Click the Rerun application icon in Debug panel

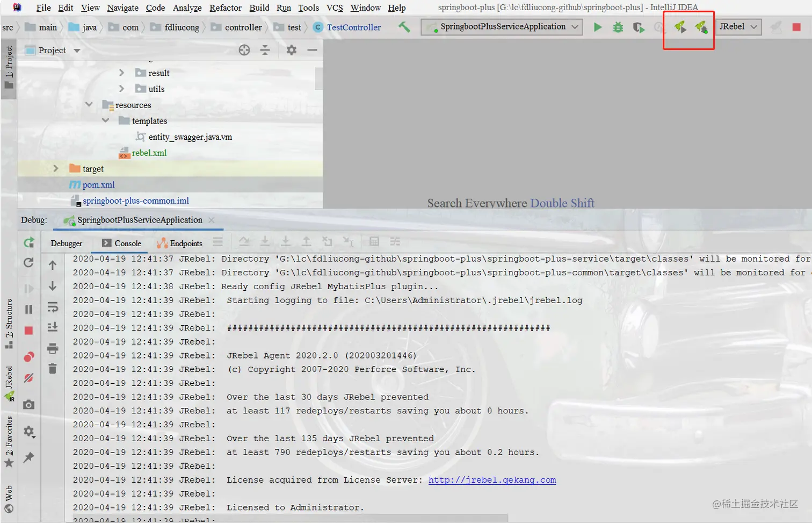29,242
